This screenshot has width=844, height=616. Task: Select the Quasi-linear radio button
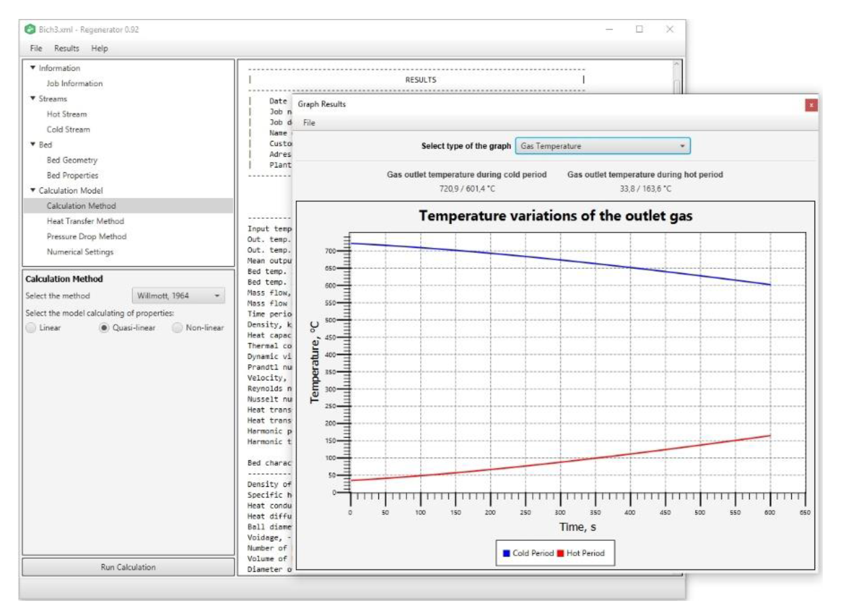pos(104,328)
